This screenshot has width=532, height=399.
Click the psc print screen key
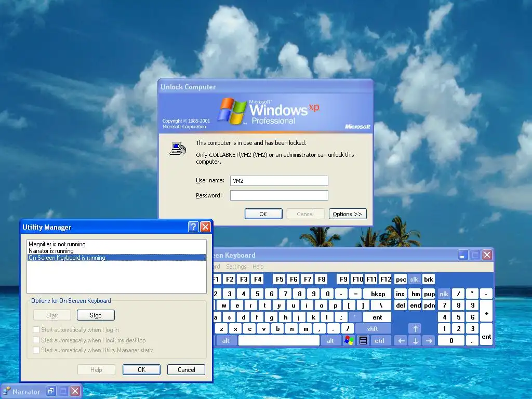pos(401,279)
